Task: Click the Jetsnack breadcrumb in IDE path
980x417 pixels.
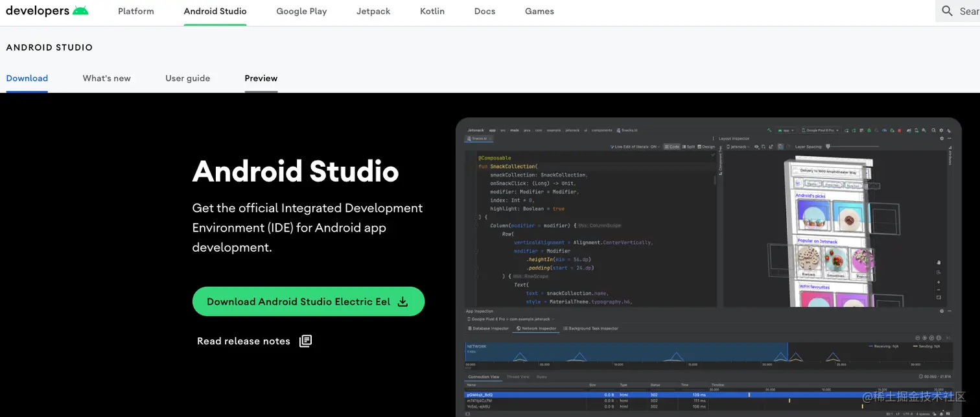Action: (x=475, y=130)
